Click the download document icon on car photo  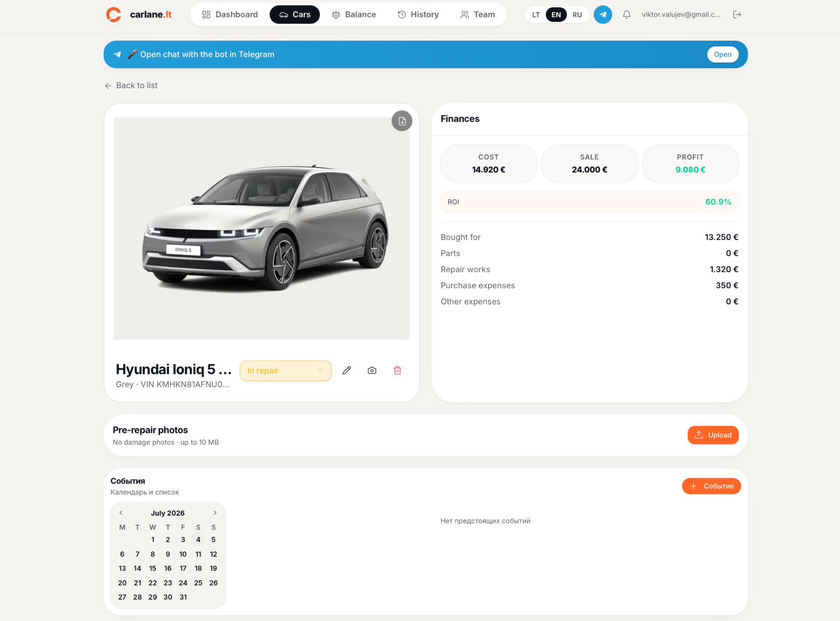[x=402, y=121]
